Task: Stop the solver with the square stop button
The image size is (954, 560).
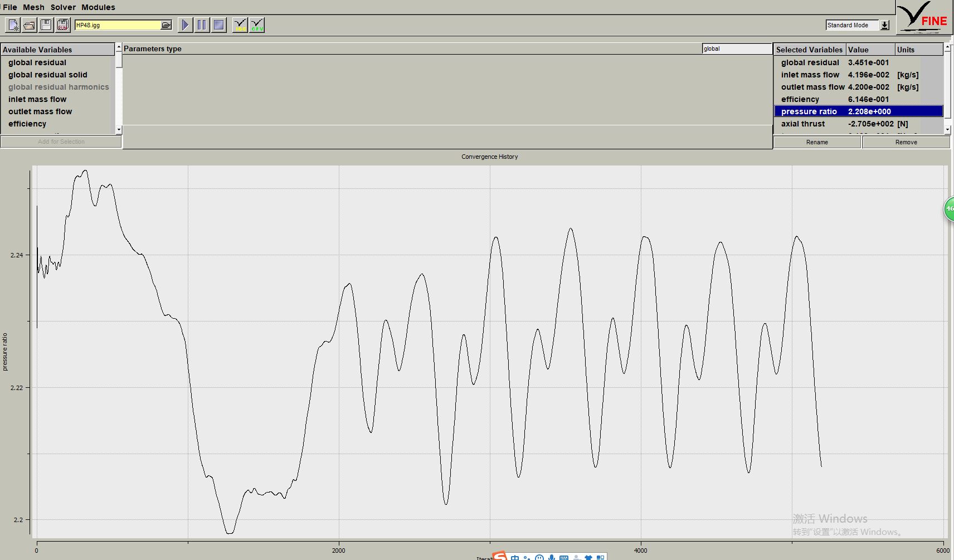Action: (219, 25)
